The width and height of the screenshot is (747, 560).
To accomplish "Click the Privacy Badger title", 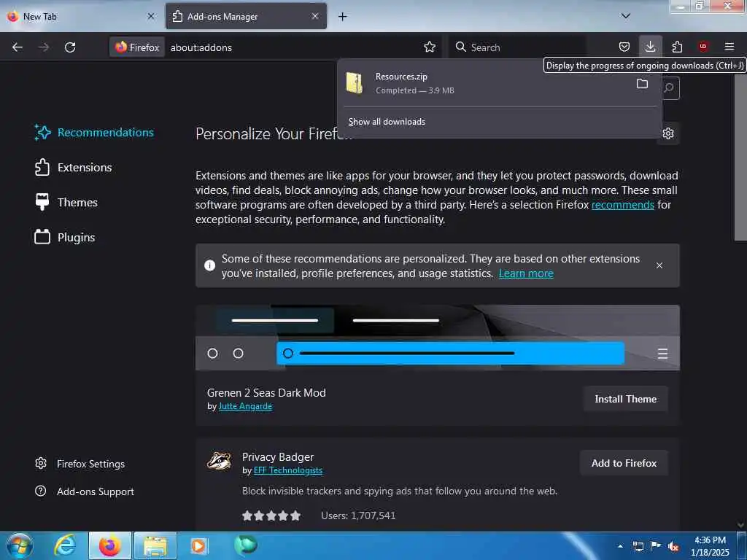I will click(x=278, y=457).
